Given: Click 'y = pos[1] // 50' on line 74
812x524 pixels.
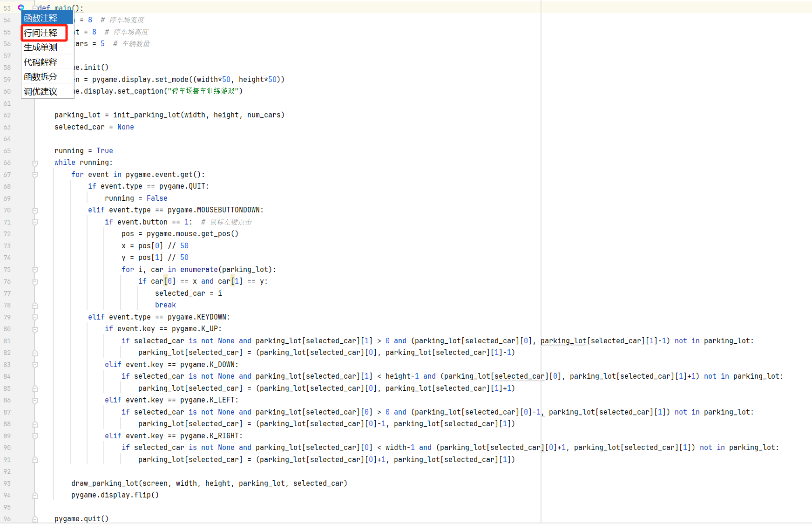Looking at the screenshot, I should (x=155, y=258).
